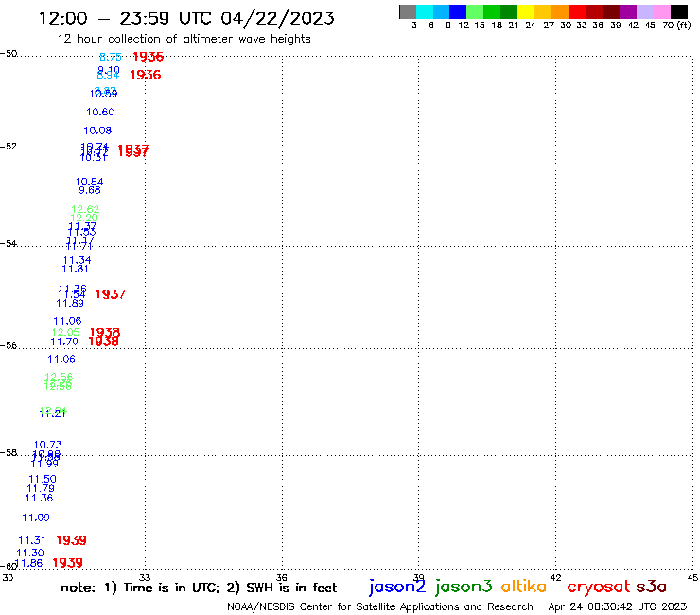Click the note 'Time is in UTC; SWH is in feet'
This screenshot has width=700, height=615.
199,588
